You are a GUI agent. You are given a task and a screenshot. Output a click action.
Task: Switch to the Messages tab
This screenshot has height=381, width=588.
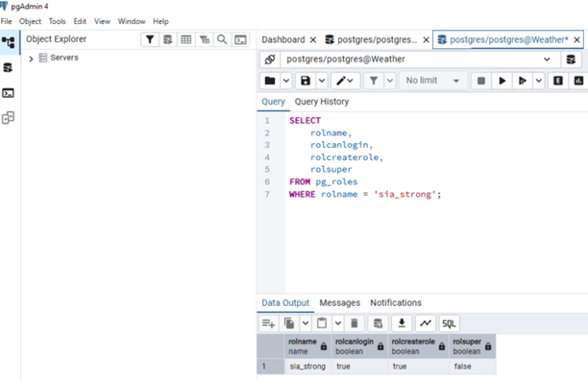click(x=340, y=302)
